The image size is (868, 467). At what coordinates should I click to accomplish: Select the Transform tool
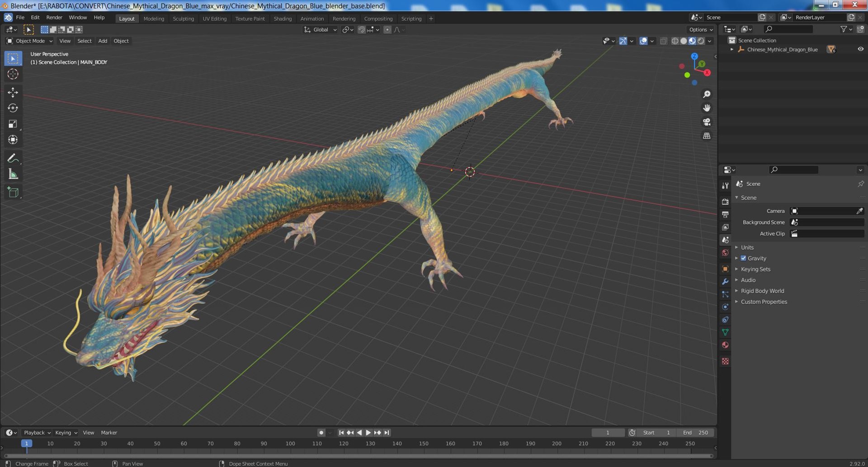[x=13, y=140]
